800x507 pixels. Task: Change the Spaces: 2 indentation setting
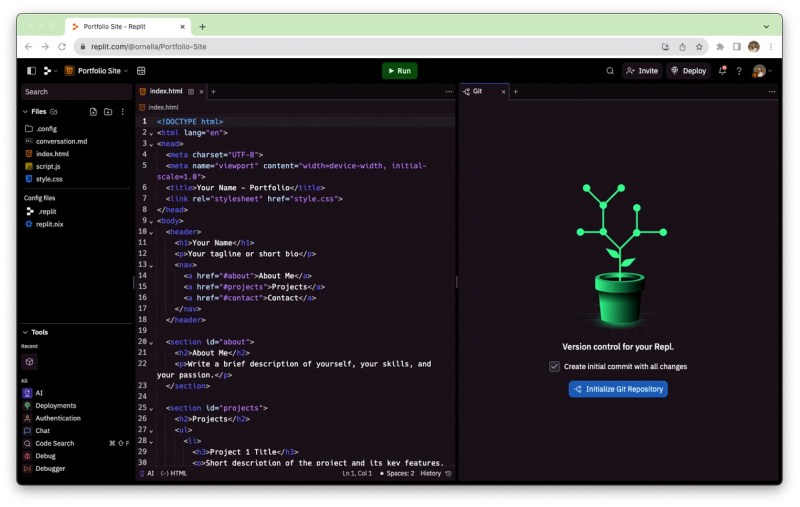pos(397,473)
